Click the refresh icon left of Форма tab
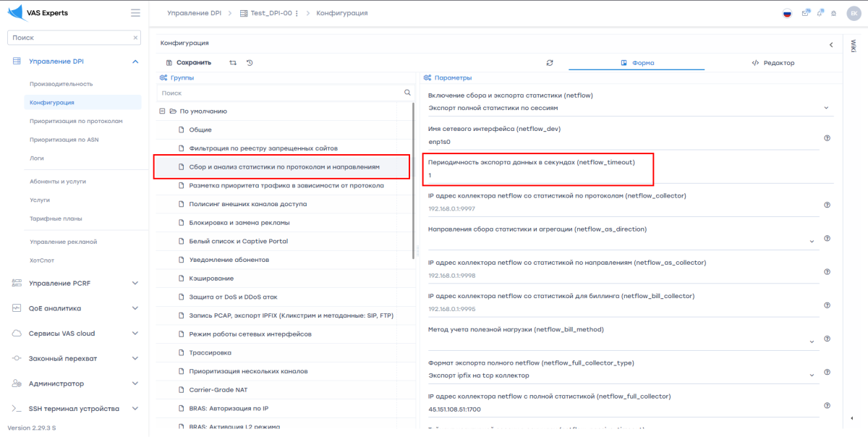 pos(550,63)
